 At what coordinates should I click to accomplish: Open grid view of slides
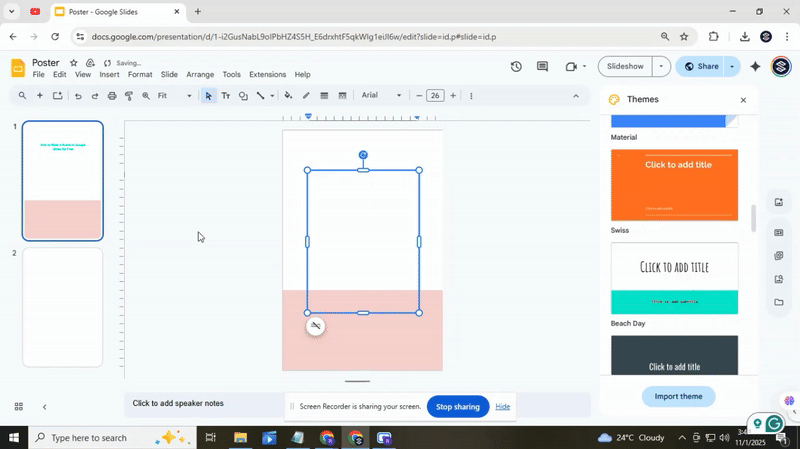pyautogui.click(x=18, y=407)
